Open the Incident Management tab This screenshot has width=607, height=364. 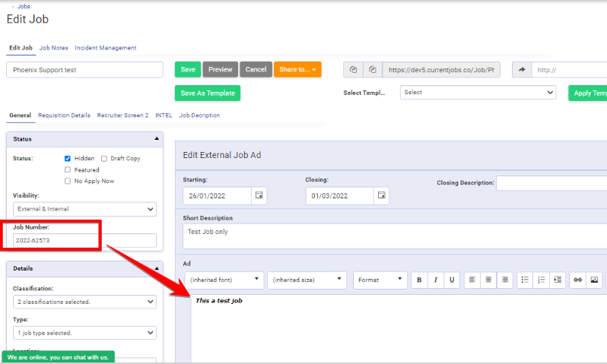click(105, 48)
